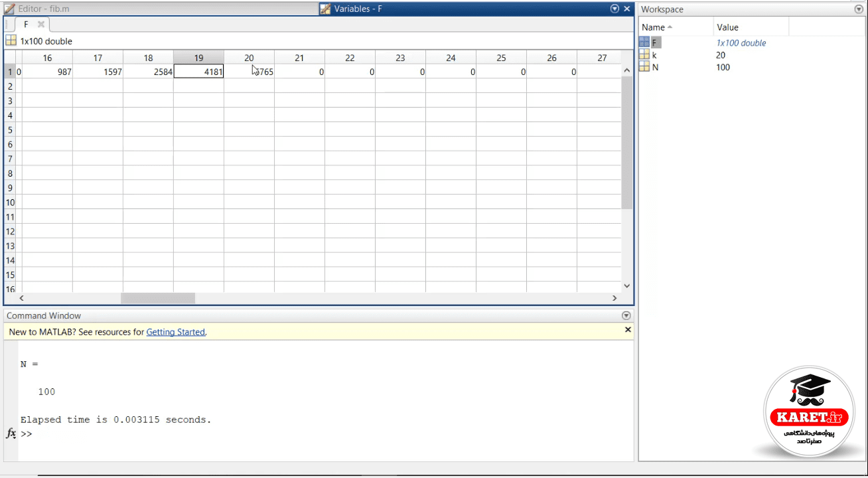Image resolution: width=868 pixels, height=478 pixels.
Task: Click the value 100 of variable N
Action: 723,67
